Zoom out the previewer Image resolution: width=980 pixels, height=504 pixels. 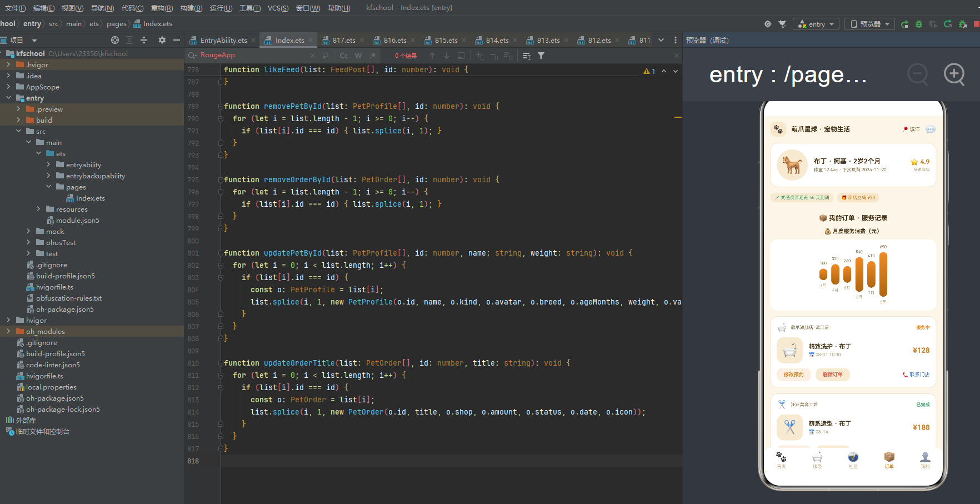[x=918, y=74]
